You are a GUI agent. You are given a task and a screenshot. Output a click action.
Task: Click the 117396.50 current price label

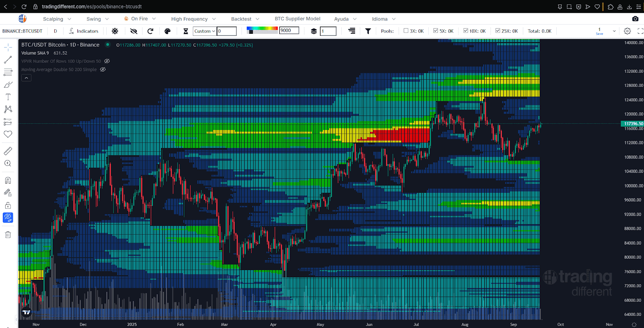633,124
